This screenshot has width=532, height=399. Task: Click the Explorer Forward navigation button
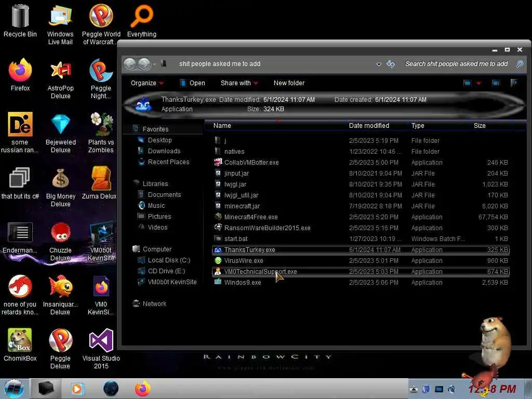pos(144,64)
